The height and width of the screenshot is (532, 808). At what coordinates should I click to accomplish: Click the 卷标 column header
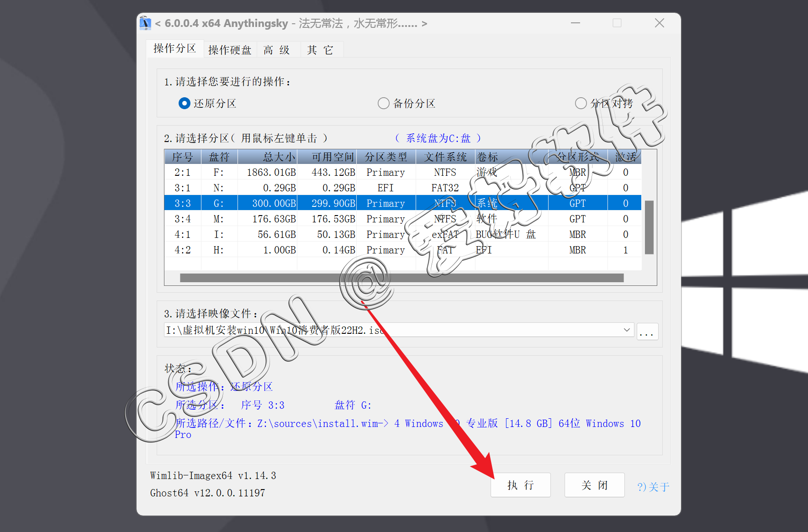pyautogui.click(x=512, y=157)
